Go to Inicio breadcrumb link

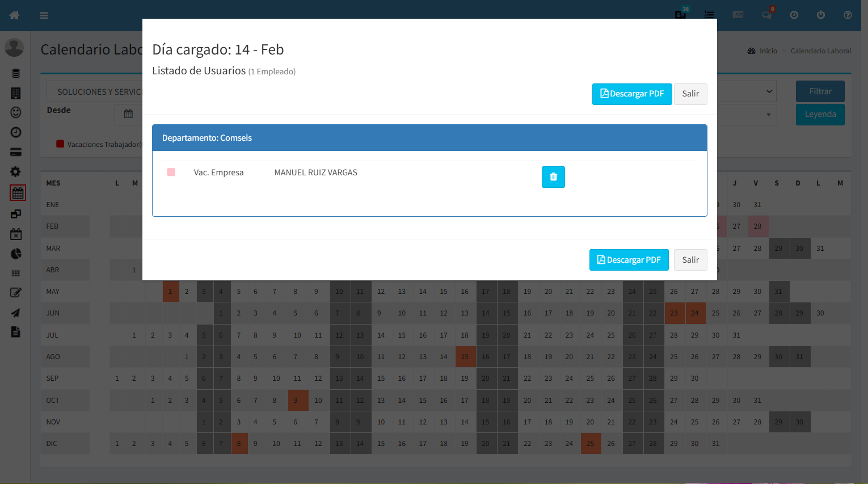coord(768,51)
